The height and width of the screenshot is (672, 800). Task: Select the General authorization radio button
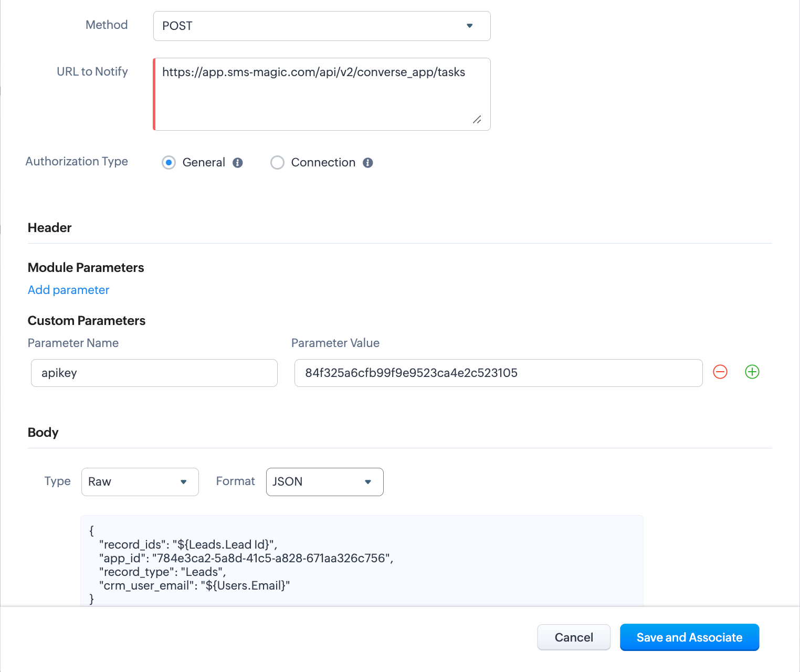click(x=169, y=163)
